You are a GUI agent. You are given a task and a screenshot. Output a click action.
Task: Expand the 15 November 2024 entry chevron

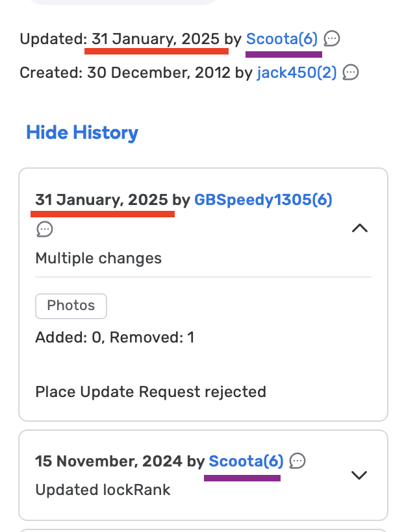coord(359,476)
